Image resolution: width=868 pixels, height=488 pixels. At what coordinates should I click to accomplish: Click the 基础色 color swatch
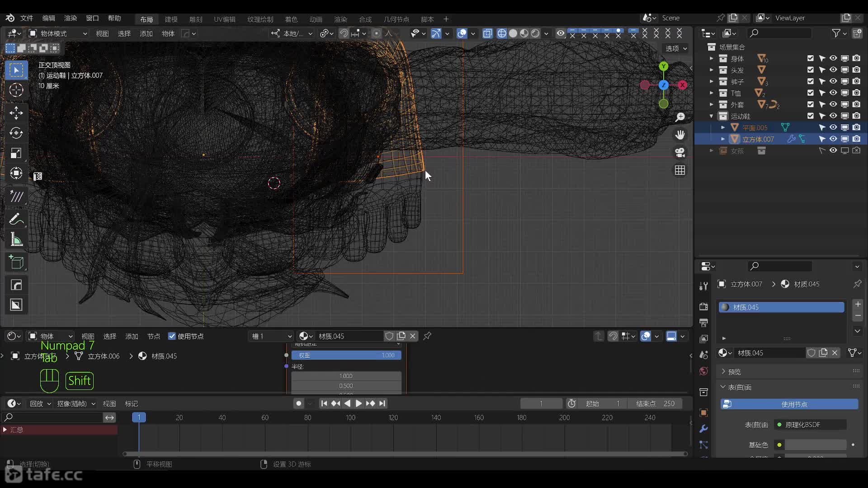(816, 445)
